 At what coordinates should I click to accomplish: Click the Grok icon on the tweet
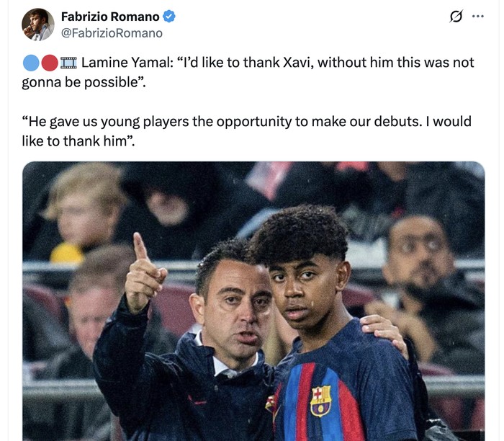coord(456,17)
